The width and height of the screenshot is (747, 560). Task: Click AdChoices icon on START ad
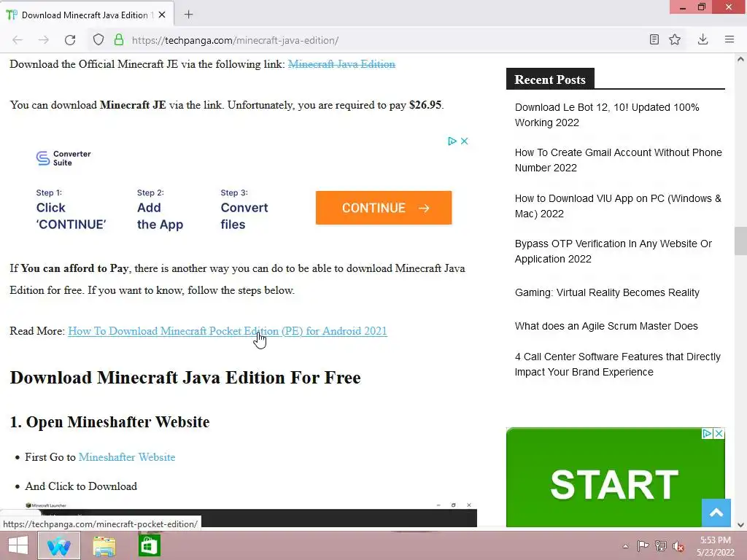point(708,433)
